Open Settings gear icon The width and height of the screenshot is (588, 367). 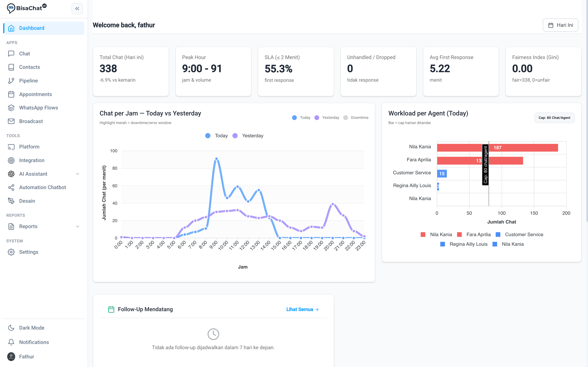pyautogui.click(x=11, y=252)
